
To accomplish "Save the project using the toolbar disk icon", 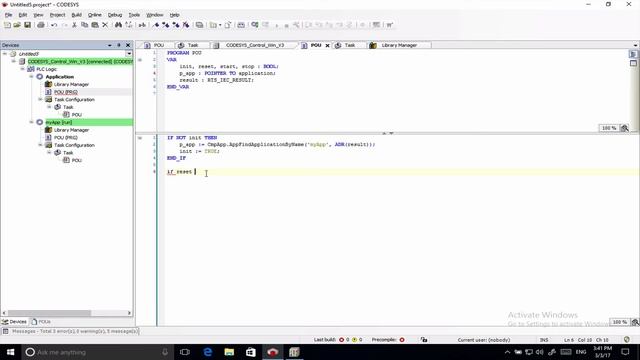I will [x=27, y=25].
